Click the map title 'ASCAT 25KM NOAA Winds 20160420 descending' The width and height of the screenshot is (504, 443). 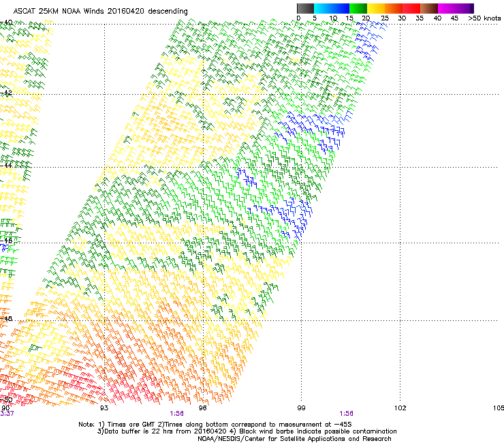coord(100,12)
